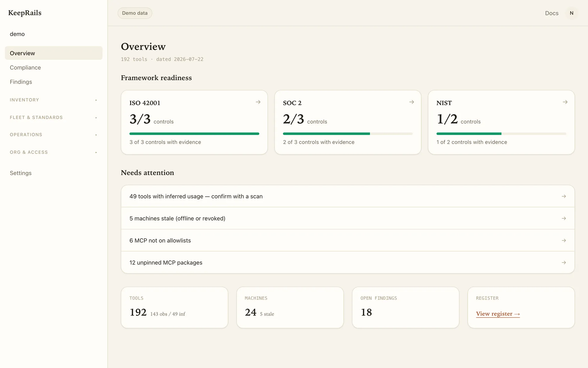Open the Tools 192 stat card
Screen dimensions: 588x368
pos(174,307)
